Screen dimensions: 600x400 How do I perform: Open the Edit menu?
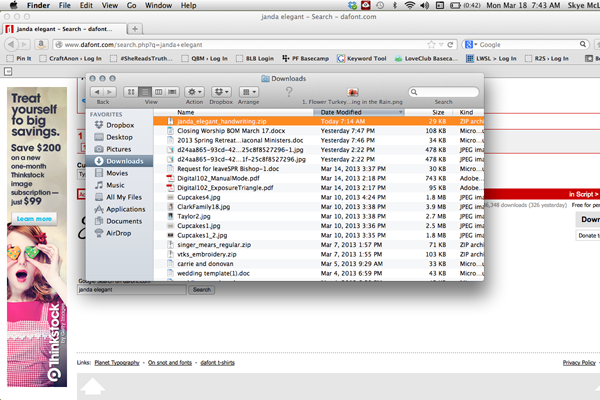coord(86,5)
